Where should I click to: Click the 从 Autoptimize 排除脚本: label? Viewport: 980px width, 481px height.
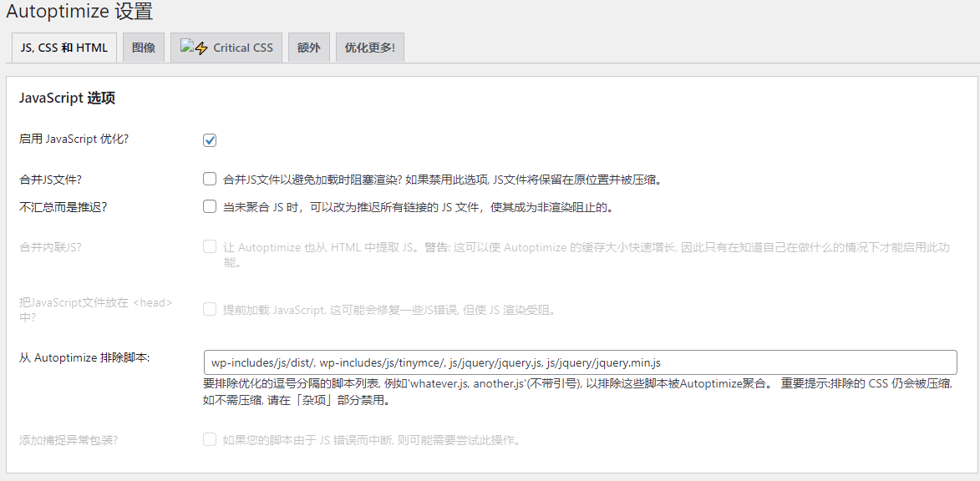(x=84, y=358)
